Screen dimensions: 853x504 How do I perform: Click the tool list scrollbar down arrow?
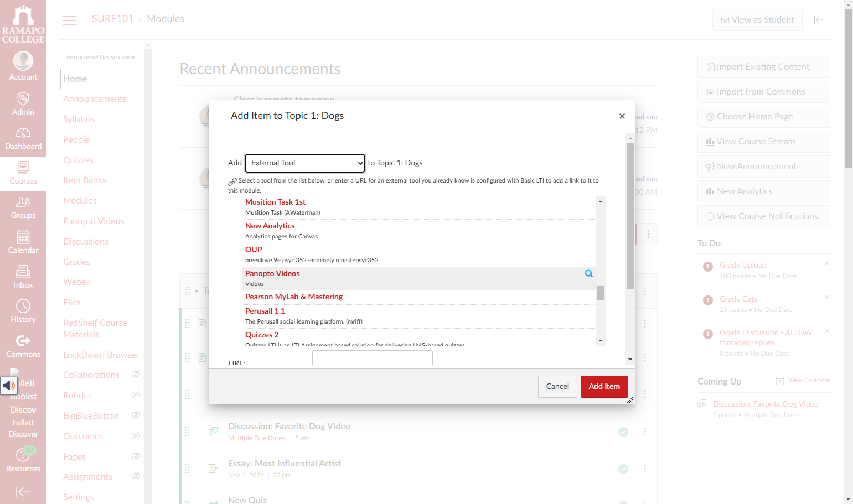(601, 341)
